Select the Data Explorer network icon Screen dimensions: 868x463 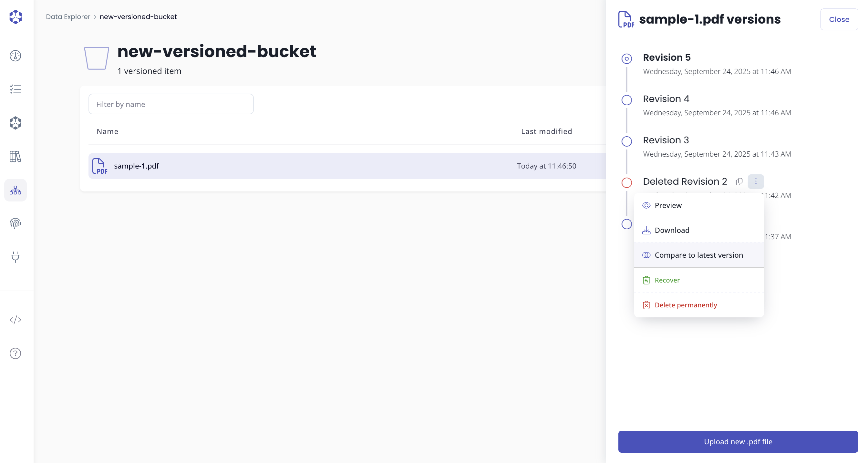tap(15, 190)
